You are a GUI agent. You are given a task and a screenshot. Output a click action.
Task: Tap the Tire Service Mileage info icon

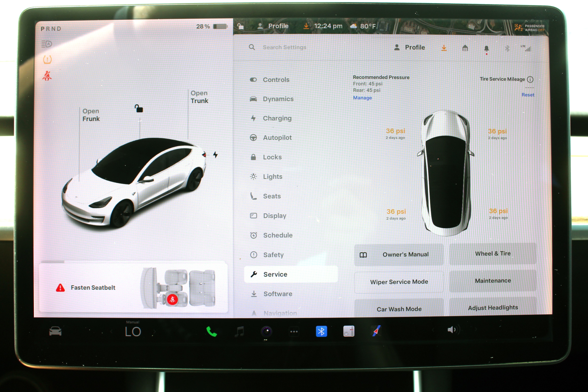pyautogui.click(x=530, y=80)
